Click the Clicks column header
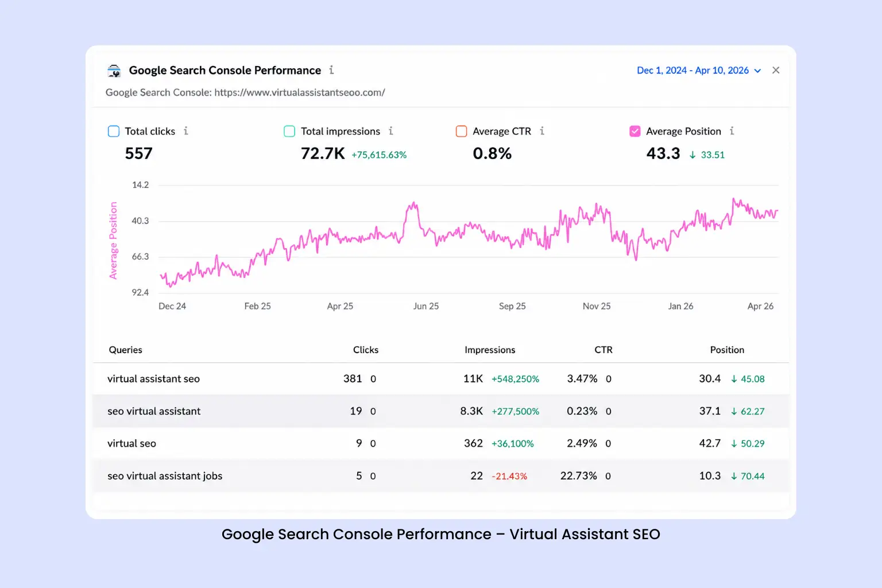 (x=366, y=350)
